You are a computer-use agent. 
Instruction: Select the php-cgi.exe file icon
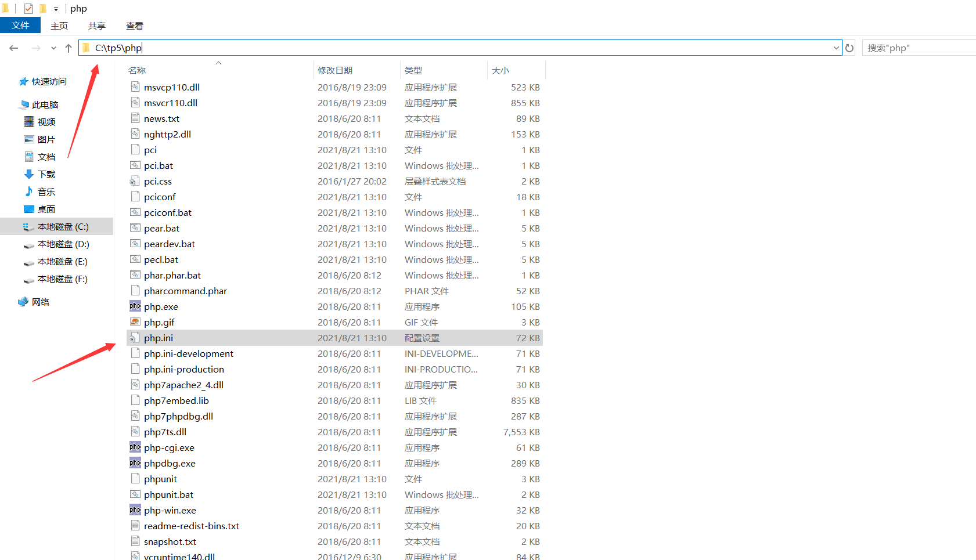pyautogui.click(x=135, y=447)
